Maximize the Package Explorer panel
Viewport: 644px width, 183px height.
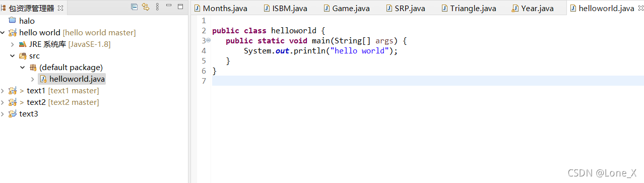[x=180, y=7]
